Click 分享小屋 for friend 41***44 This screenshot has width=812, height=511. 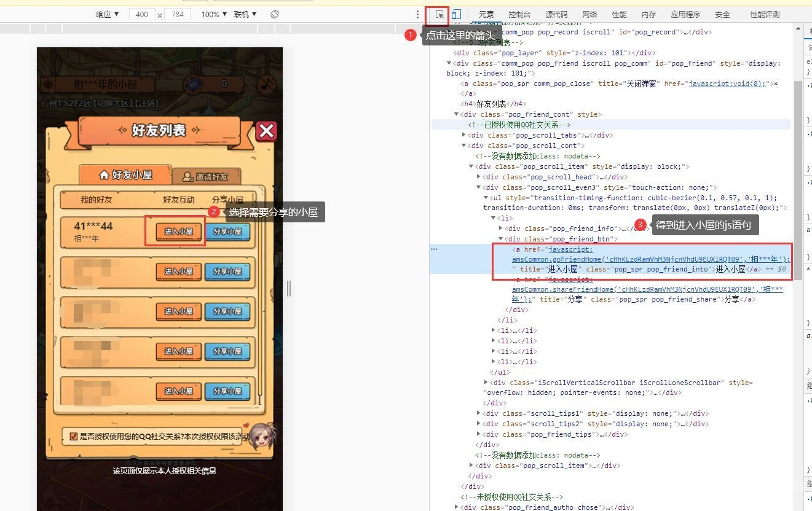click(227, 232)
